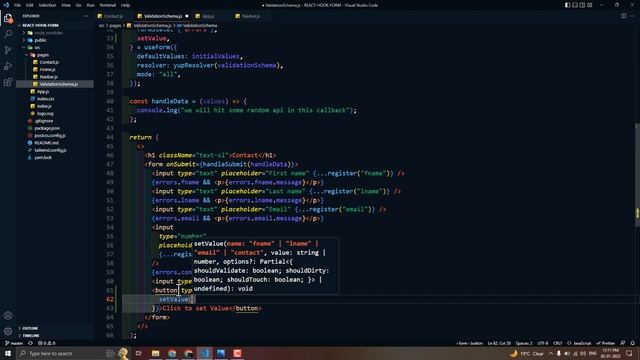Click the feedback icon in status bar
The height and width of the screenshot is (360, 640).
pyautogui.click(x=623, y=343)
